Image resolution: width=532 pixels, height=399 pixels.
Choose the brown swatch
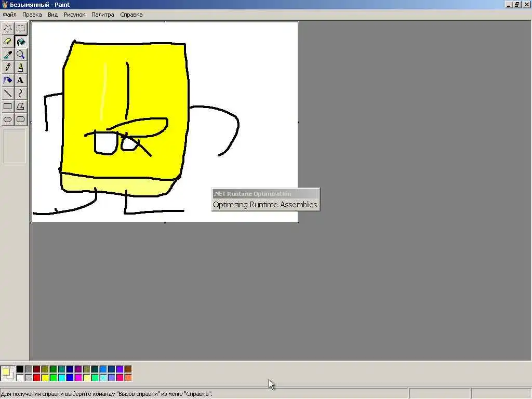point(128,369)
